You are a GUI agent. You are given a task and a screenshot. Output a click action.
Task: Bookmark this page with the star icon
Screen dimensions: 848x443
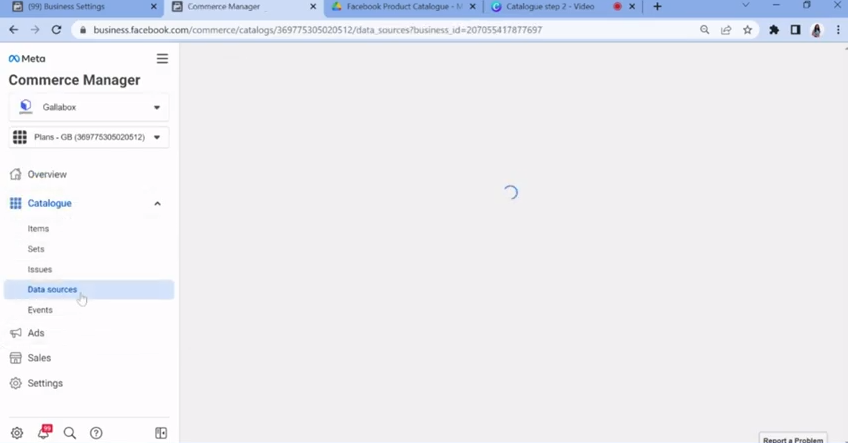click(x=747, y=30)
